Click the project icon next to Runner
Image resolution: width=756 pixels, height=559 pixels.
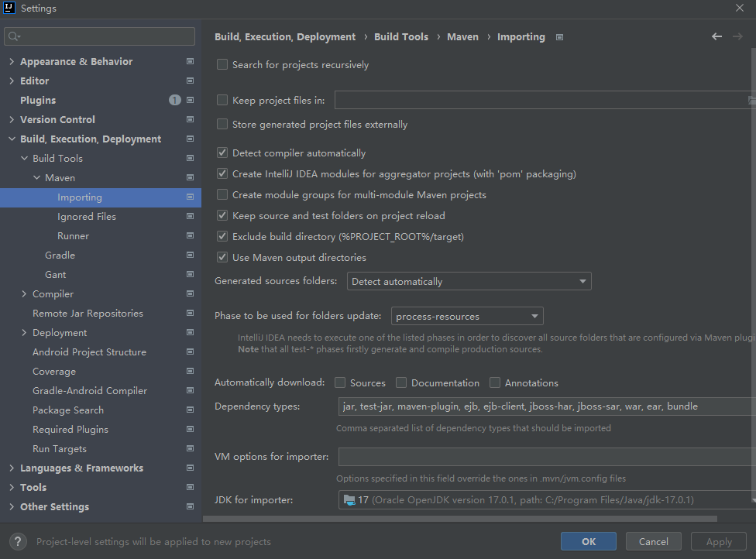190,235
